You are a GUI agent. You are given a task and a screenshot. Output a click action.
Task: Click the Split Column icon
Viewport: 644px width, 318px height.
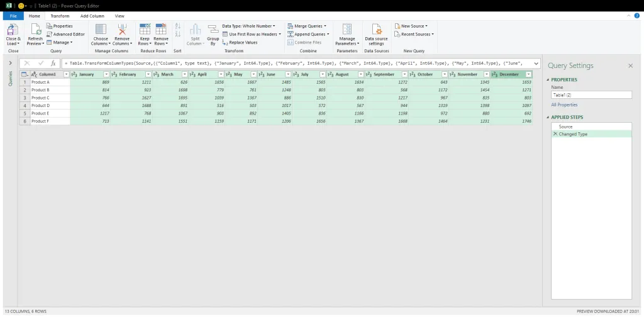click(x=195, y=29)
